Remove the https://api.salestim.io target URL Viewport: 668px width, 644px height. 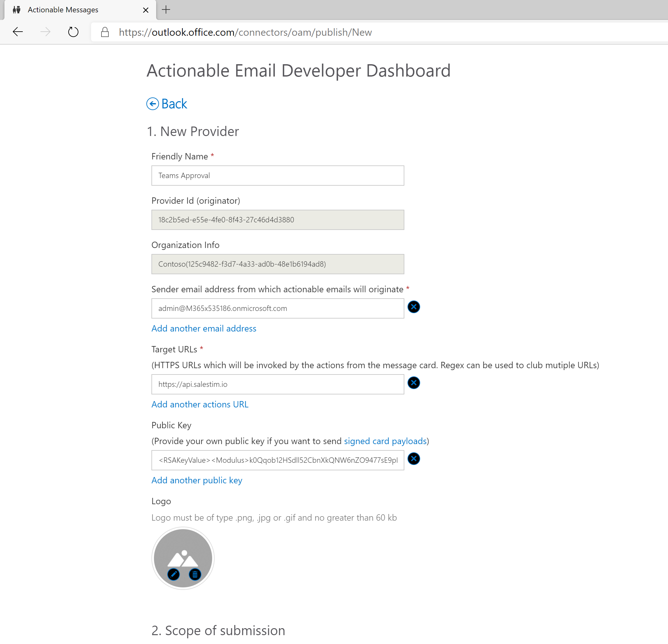pos(414,383)
